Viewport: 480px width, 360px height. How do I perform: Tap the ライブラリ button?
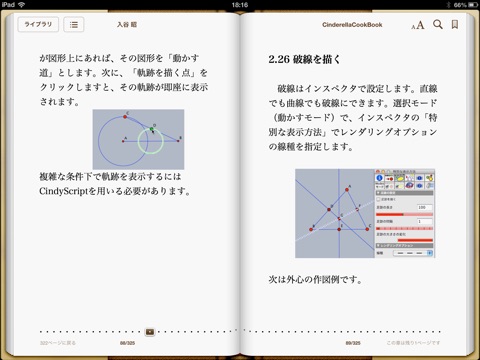coord(38,24)
